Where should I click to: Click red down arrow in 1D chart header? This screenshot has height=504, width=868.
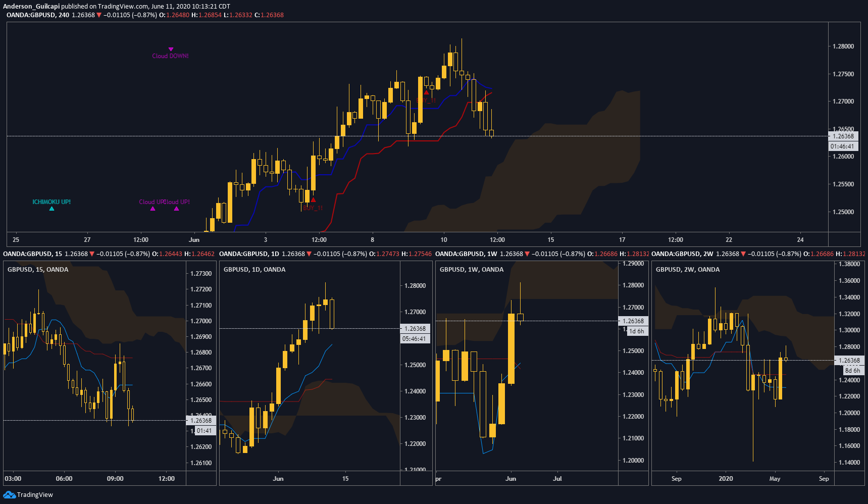[x=309, y=254]
